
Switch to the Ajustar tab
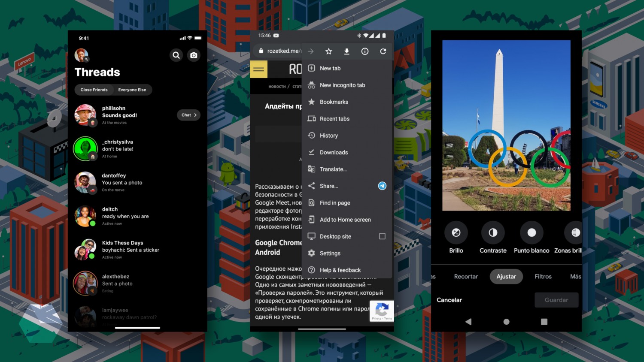[x=506, y=277]
